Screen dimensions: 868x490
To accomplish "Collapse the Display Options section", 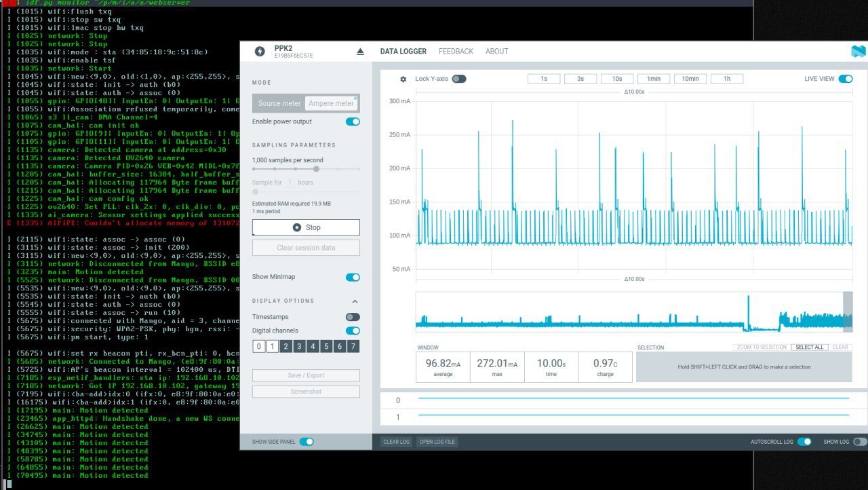I will pos(355,301).
